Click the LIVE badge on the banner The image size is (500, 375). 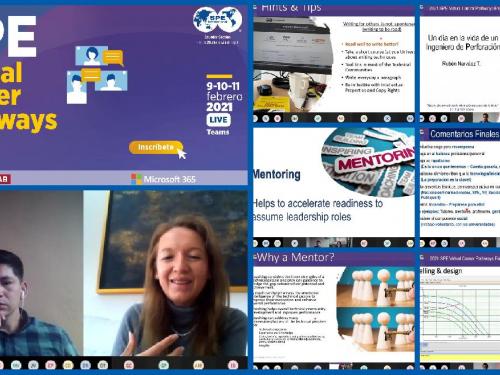218,120
